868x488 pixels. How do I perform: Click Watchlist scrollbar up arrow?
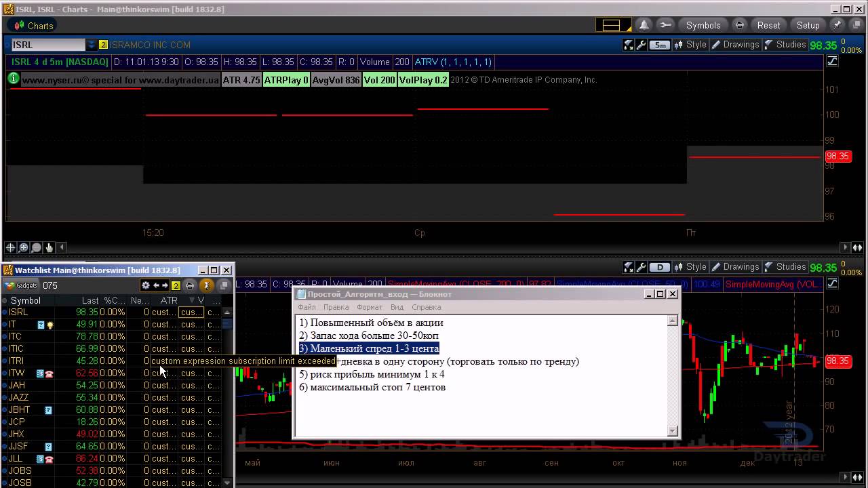(227, 312)
